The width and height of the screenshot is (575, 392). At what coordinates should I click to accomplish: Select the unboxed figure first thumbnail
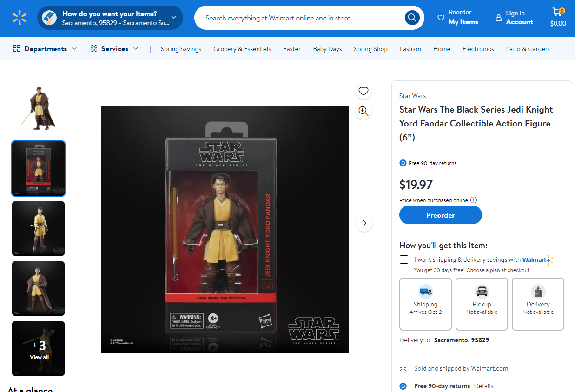click(x=39, y=108)
